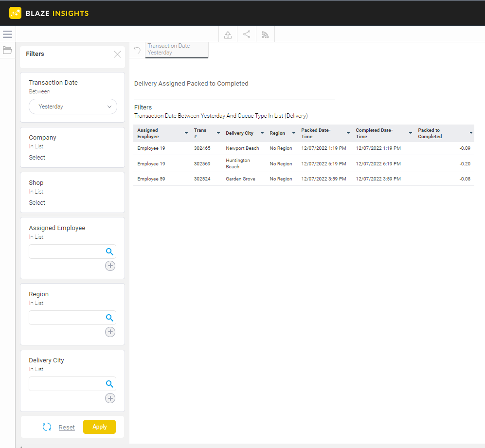This screenshot has height=448, width=485.
Task: Click the Packed to Completed column header
Action: pos(430,133)
